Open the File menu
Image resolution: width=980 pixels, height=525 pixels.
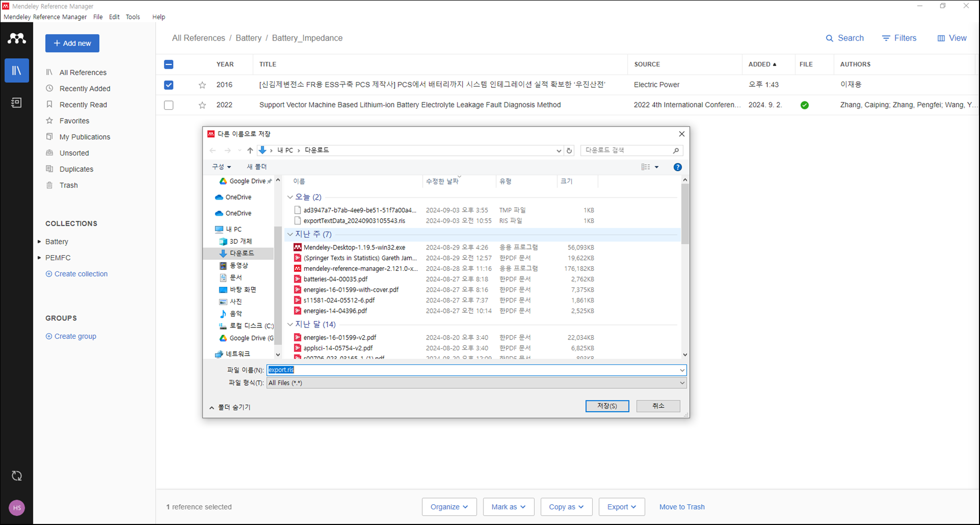click(98, 17)
